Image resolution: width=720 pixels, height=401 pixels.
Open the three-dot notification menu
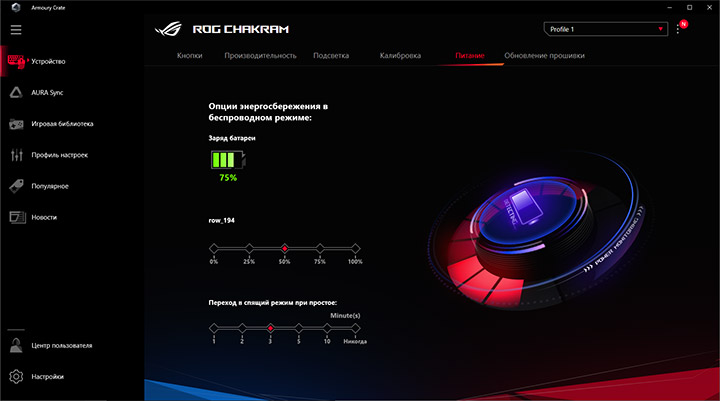tap(678, 29)
